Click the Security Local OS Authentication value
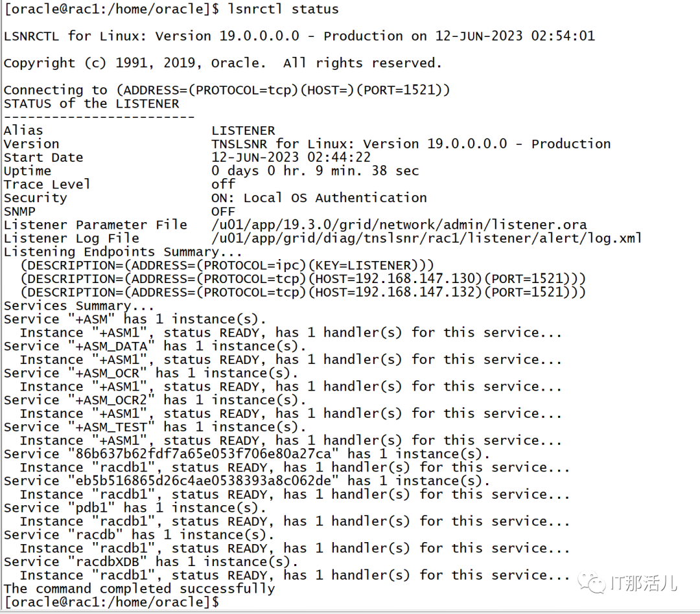The width and height of the screenshot is (700, 614). pos(319,198)
